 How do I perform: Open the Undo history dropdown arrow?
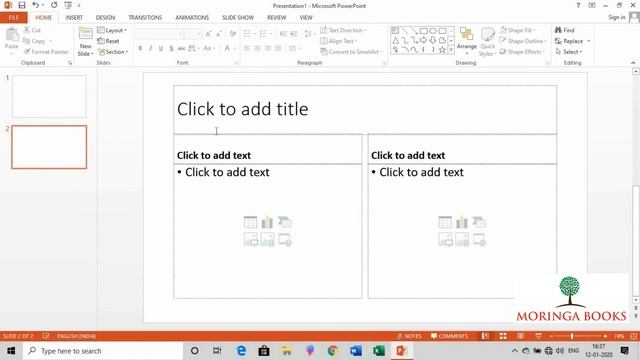pos(42,5)
